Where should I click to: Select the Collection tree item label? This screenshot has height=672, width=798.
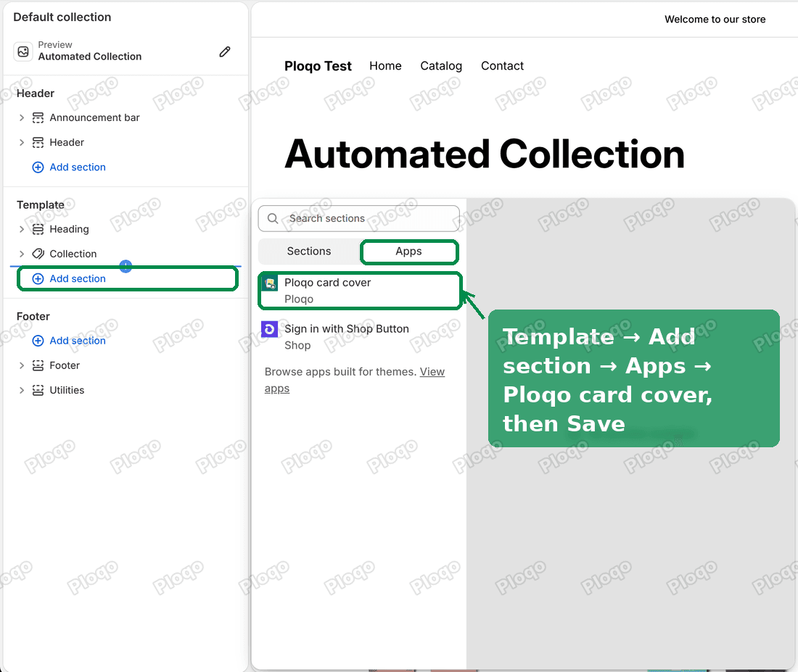(x=73, y=254)
